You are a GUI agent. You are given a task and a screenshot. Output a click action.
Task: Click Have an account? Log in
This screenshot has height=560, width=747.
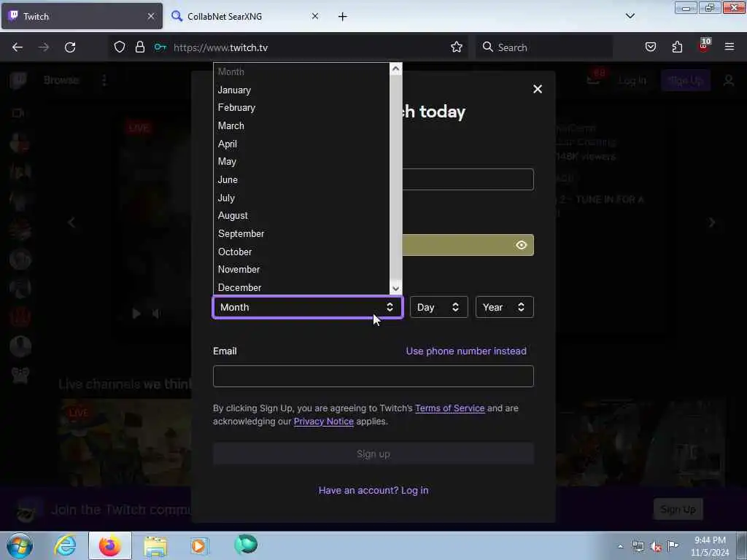pyautogui.click(x=373, y=490)
